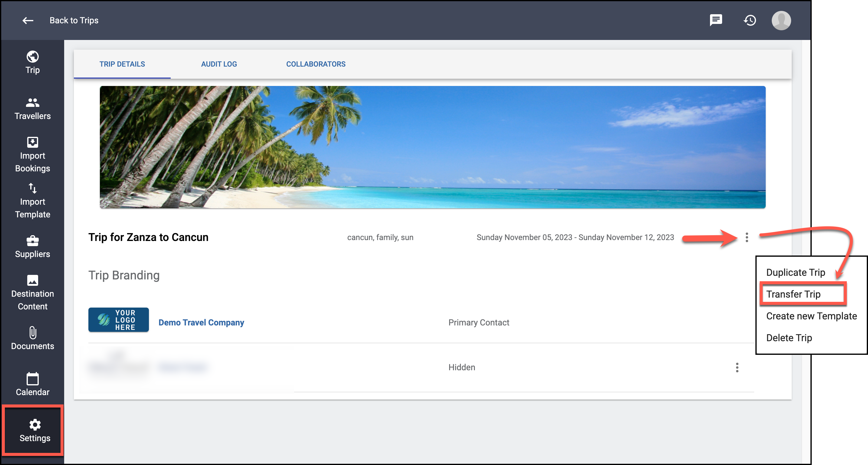Open the Demo Travel Company link

point(201,322)
